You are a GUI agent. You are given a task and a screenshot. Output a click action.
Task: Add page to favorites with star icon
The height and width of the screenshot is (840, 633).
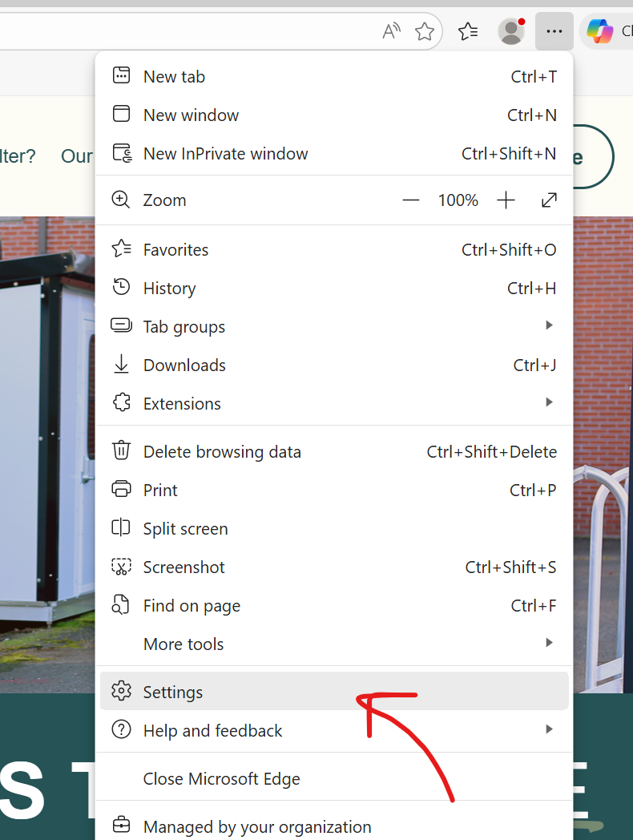[425, 31]
